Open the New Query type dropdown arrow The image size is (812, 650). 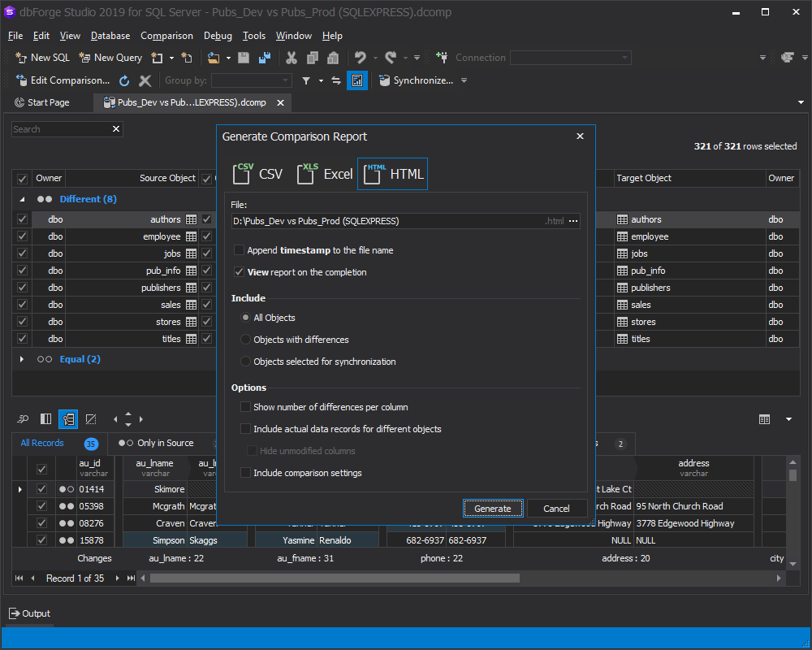pos(171,58)
